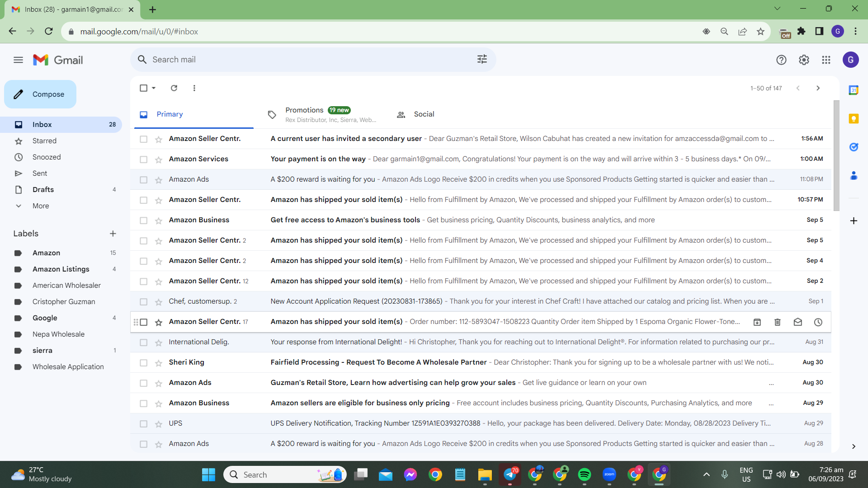
Task: Star the UPS Delivery Notification email
Action: [x=159, y=424]
